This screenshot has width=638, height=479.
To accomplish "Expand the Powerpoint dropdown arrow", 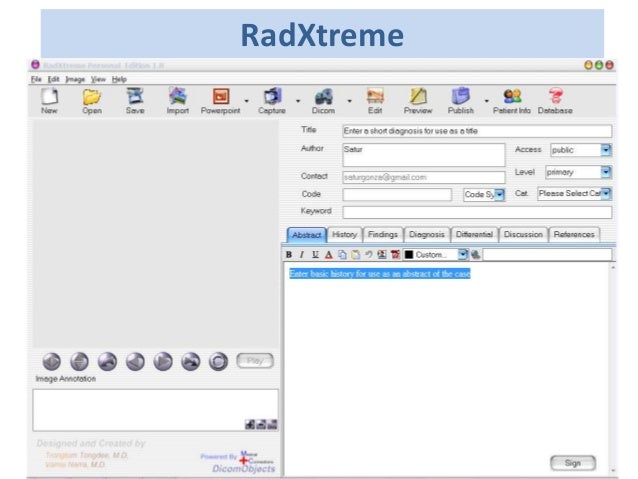I will tap(246, 101).
